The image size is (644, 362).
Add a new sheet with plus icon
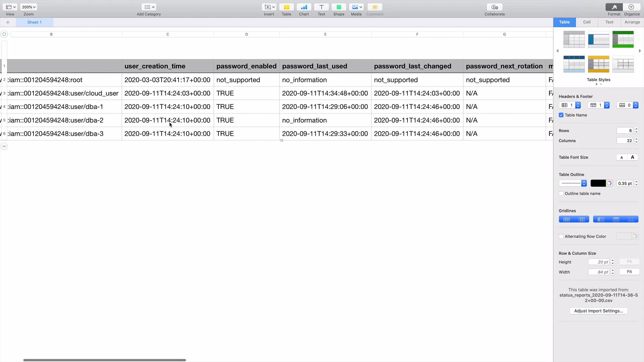(8, 22)
